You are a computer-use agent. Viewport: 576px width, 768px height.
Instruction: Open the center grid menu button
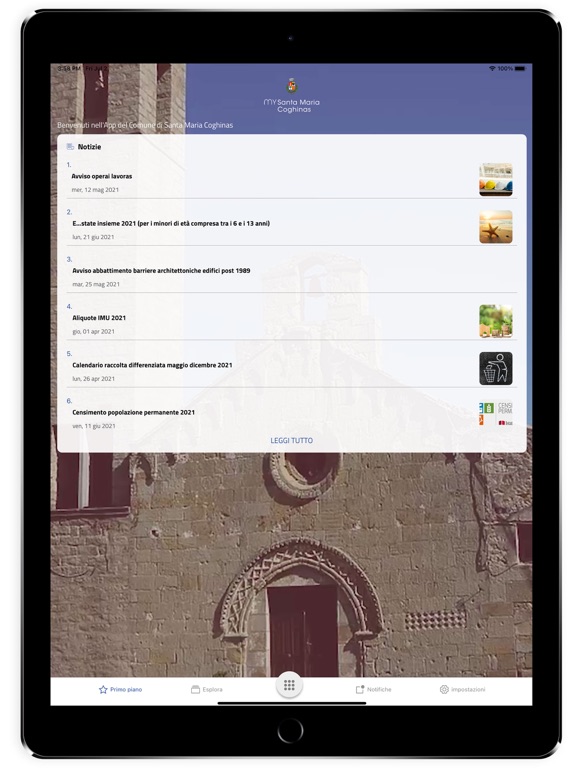[289, 685]
